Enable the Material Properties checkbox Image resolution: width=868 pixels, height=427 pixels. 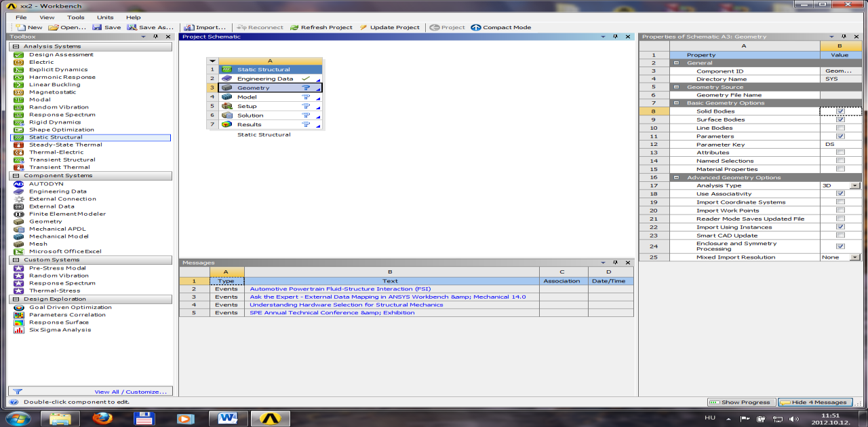[x=840, y=169]
